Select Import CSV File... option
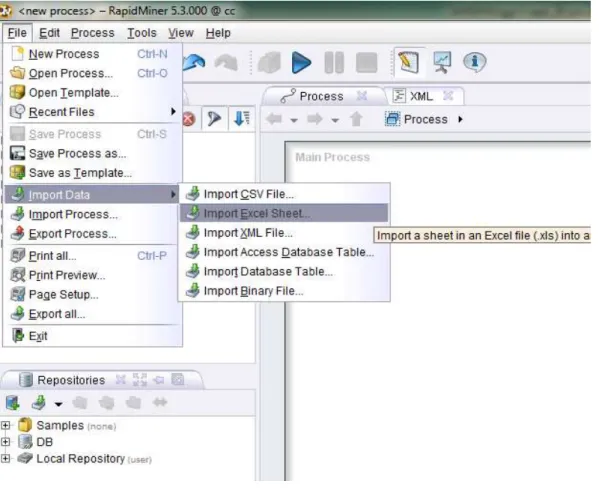This screenshot has width=599, height=502. [284, 194]
